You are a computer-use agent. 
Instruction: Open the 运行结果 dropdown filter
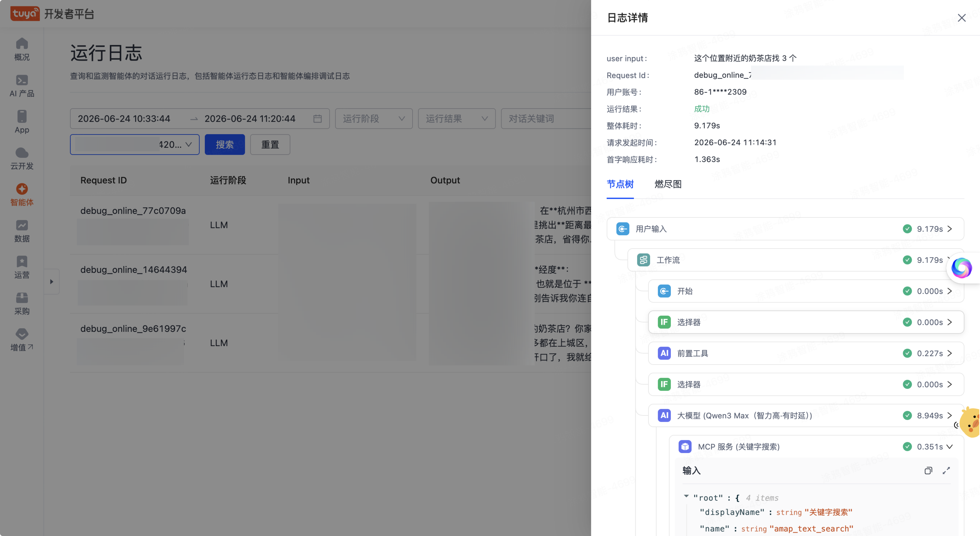click(x=456, y=119)
